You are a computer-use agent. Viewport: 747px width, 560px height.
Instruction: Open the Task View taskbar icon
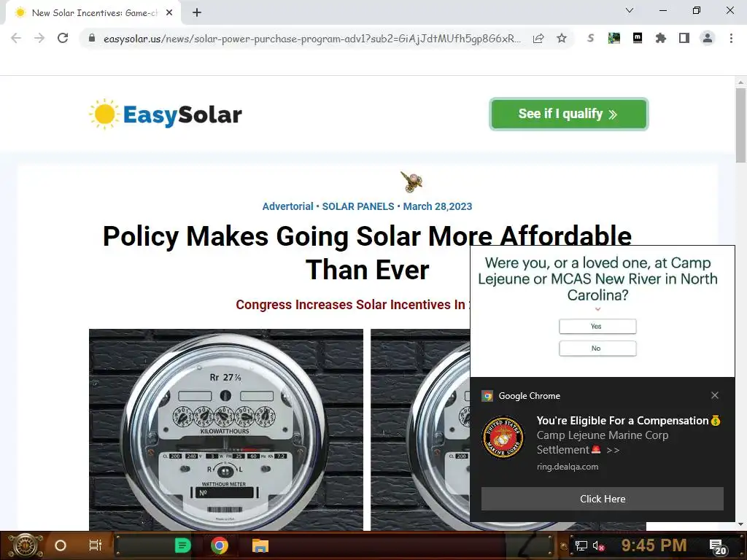coord(96,545)
